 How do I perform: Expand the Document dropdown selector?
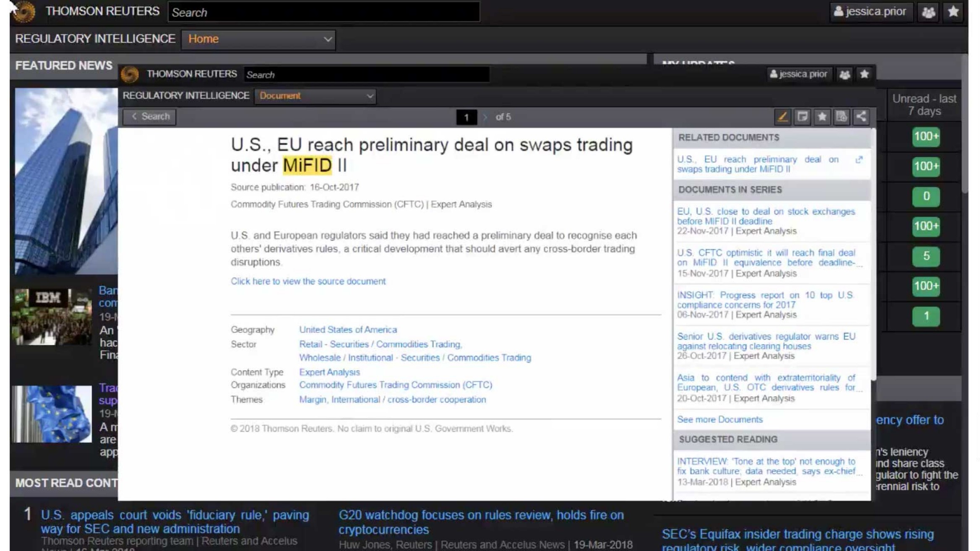pyautogui.click(x=315, y=96)
